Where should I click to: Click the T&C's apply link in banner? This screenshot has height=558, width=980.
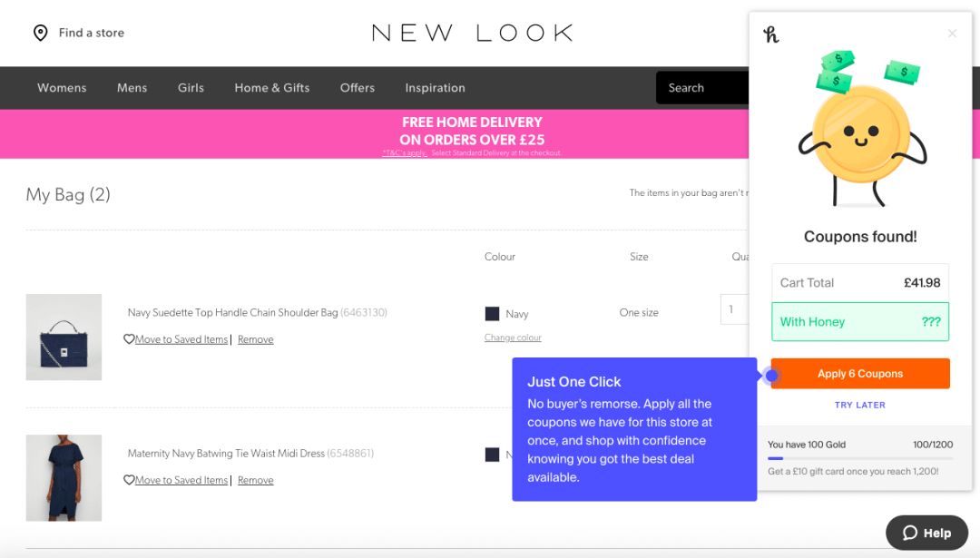pos(405,153)
